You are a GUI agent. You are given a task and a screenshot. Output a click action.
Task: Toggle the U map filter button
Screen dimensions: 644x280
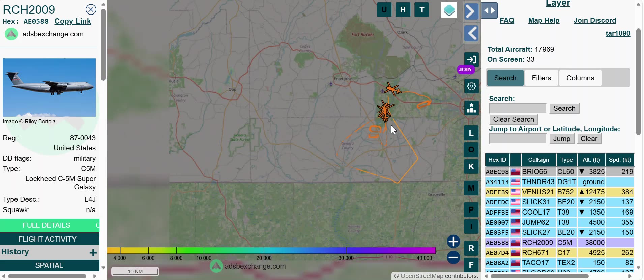384,10
